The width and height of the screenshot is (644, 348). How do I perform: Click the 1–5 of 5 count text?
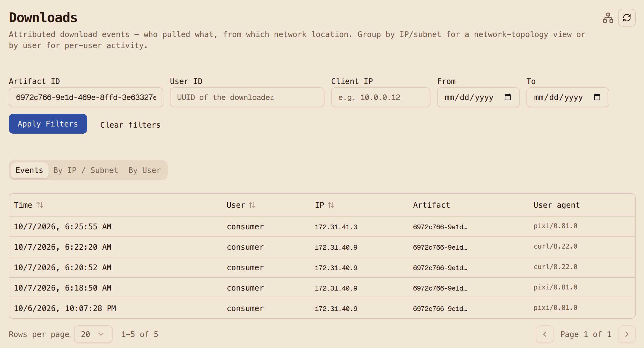pos(140,334)
